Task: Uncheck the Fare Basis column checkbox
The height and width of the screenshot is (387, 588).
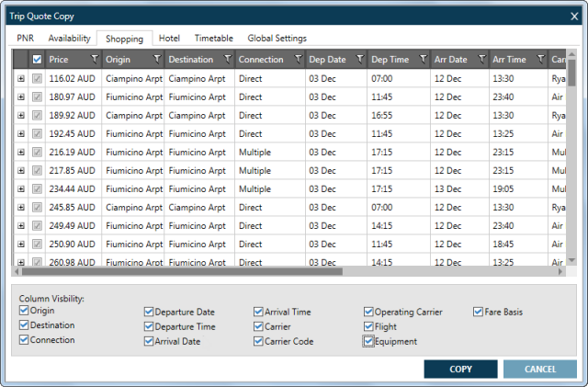Action: 479,312
